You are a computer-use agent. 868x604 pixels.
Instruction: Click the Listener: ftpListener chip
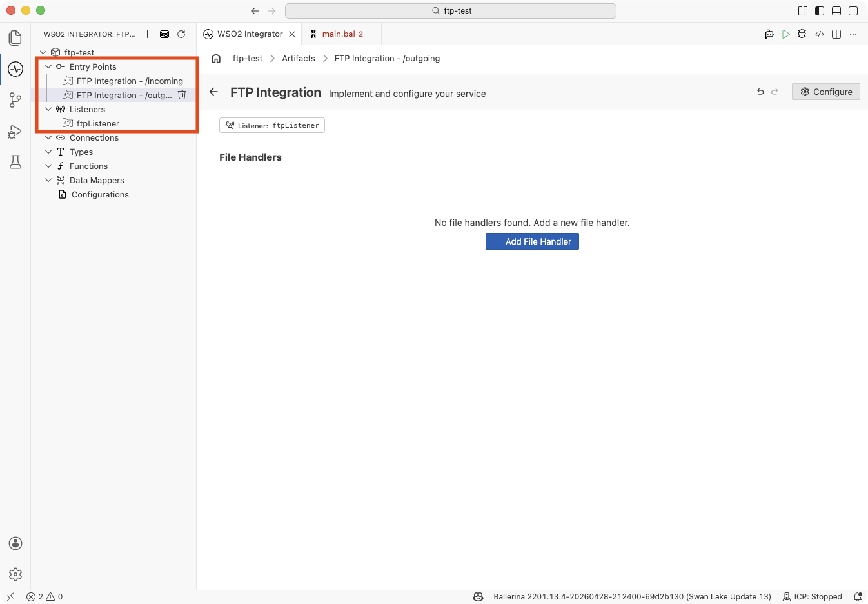coord(272,125)
